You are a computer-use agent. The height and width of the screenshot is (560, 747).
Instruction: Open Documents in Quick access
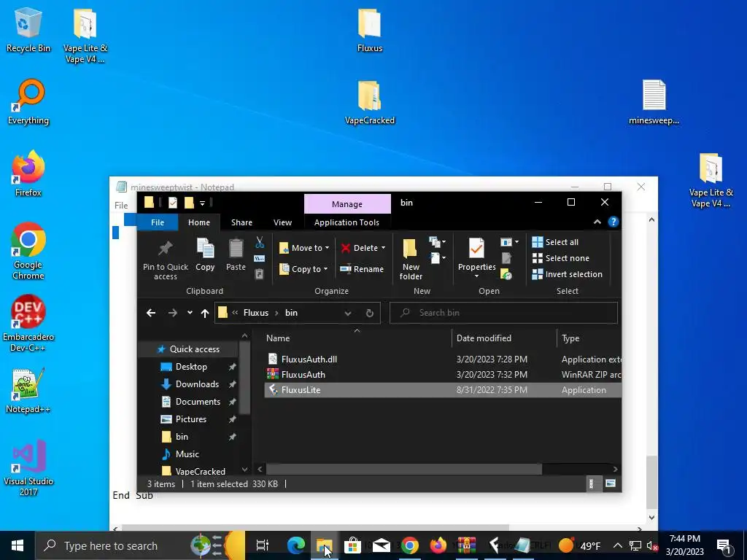click(198, 402)
